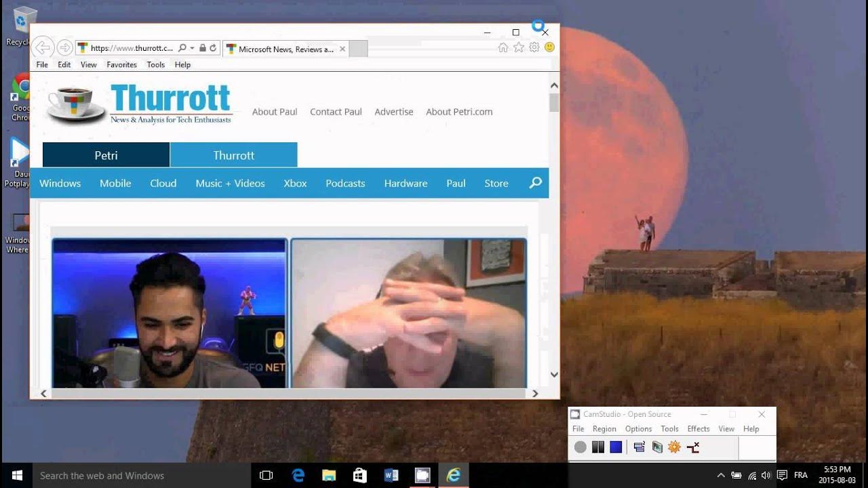
Task: Pause recording in CamStudio
Action: pyautogui.click(x=597, y=447)
